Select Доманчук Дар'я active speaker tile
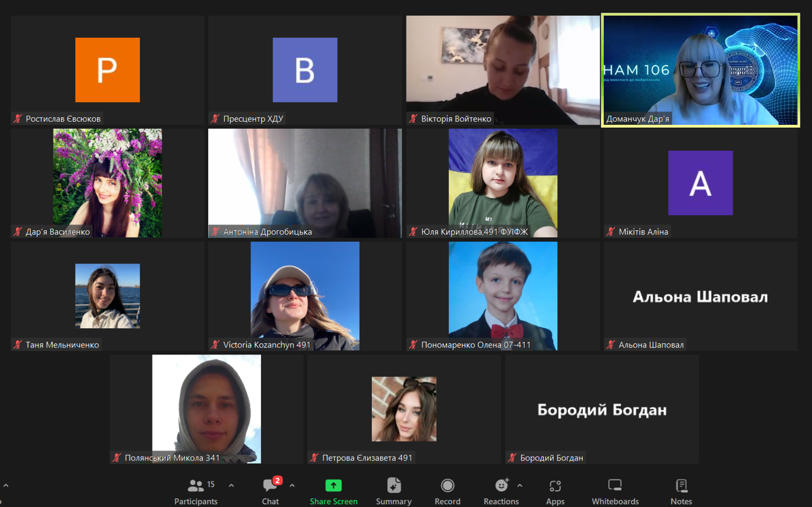 (701, 70)
